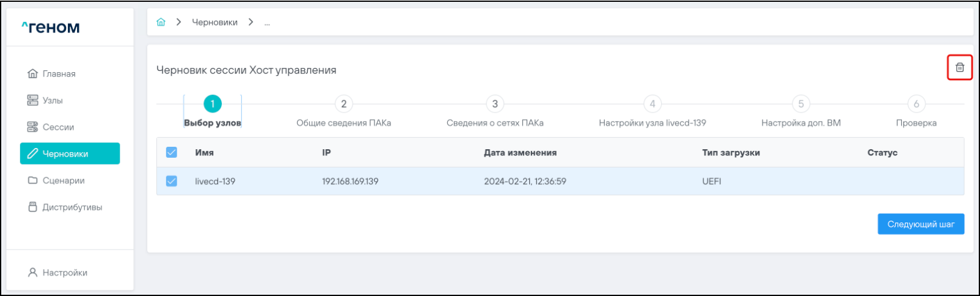
Task: Click the trash icon to delete draft
Action: coord(959,68)
